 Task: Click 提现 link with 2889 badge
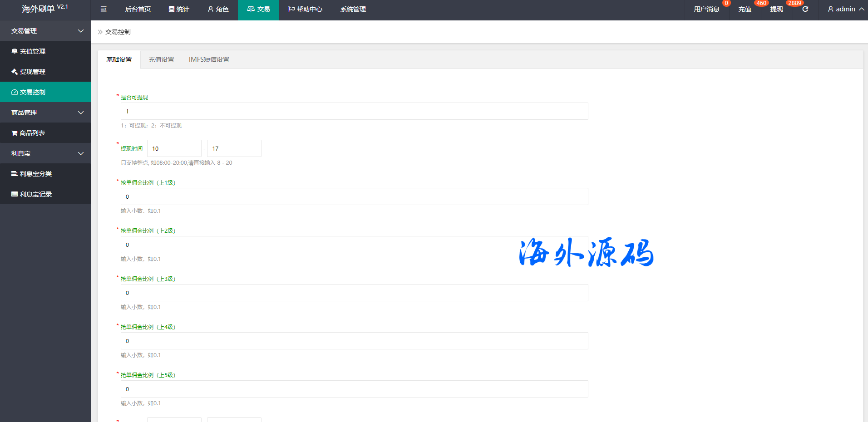776,9
